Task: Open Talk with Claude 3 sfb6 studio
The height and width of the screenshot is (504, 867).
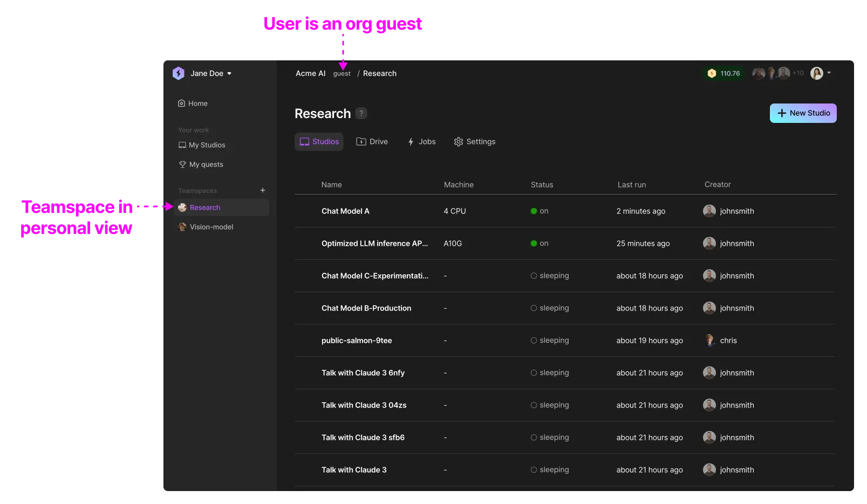Action: 363,438
